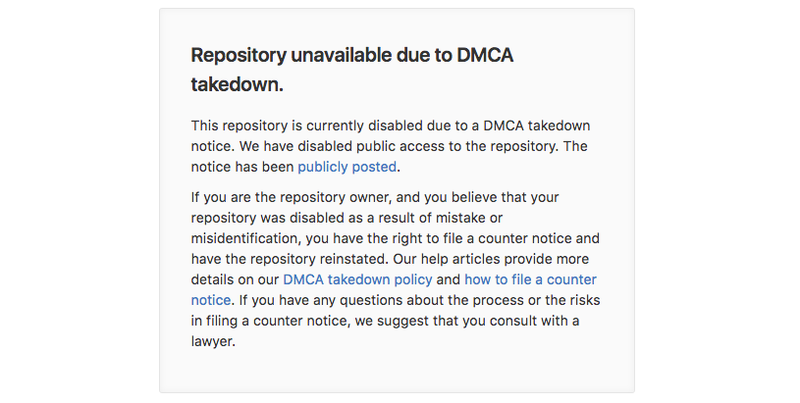800x403 pixels.
Task: Click the words 'details on our' before policy link
Action: (235, 280)
